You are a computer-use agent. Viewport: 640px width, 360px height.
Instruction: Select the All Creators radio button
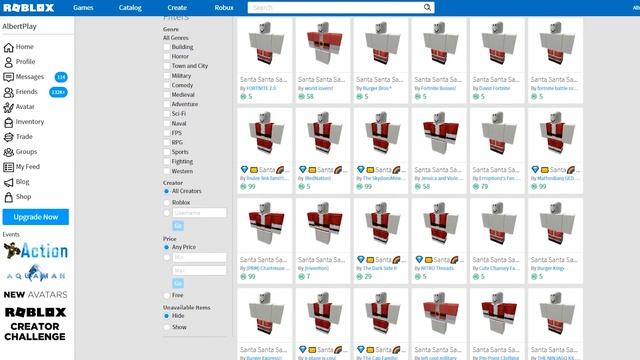pyautogui.click(x=167, y=191)
